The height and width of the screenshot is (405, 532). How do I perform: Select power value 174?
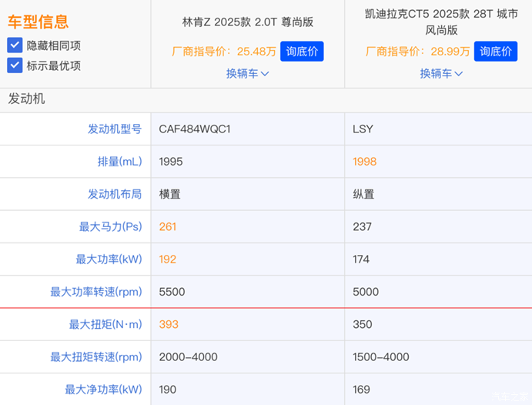[x=361, y=259]
